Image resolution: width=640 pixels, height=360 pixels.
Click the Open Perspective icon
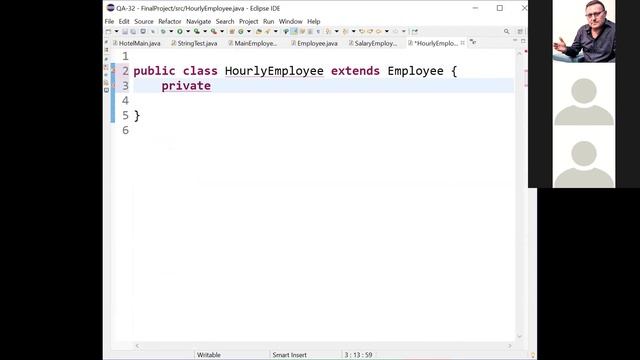click(x=520, y=31)
